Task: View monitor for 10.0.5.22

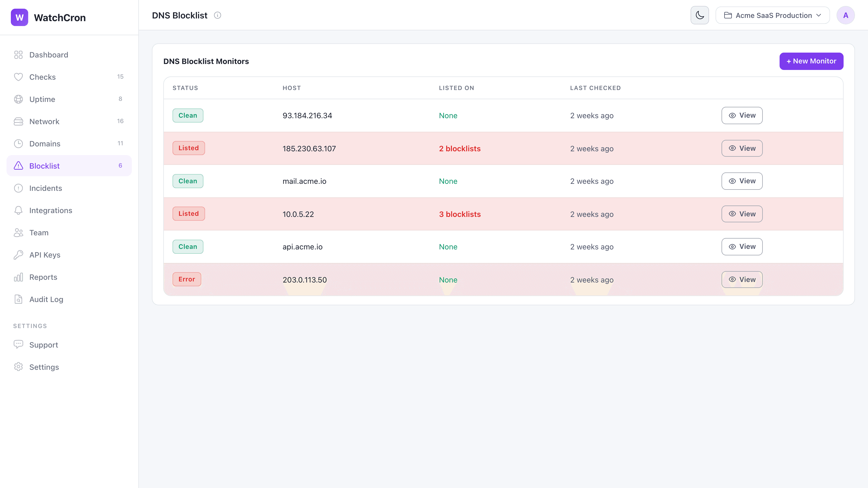Action: click(742, 214)
